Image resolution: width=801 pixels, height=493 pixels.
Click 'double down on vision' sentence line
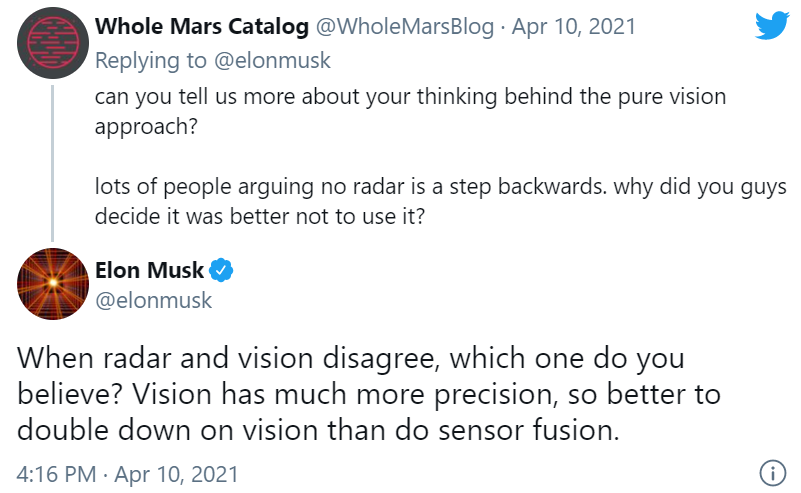point(318,430)
